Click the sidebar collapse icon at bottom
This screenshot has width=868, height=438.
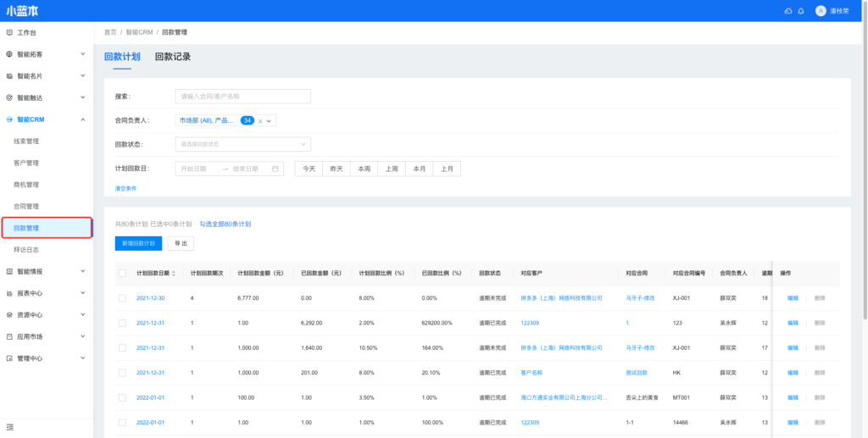pyautogui.click(x=9, y=426)
